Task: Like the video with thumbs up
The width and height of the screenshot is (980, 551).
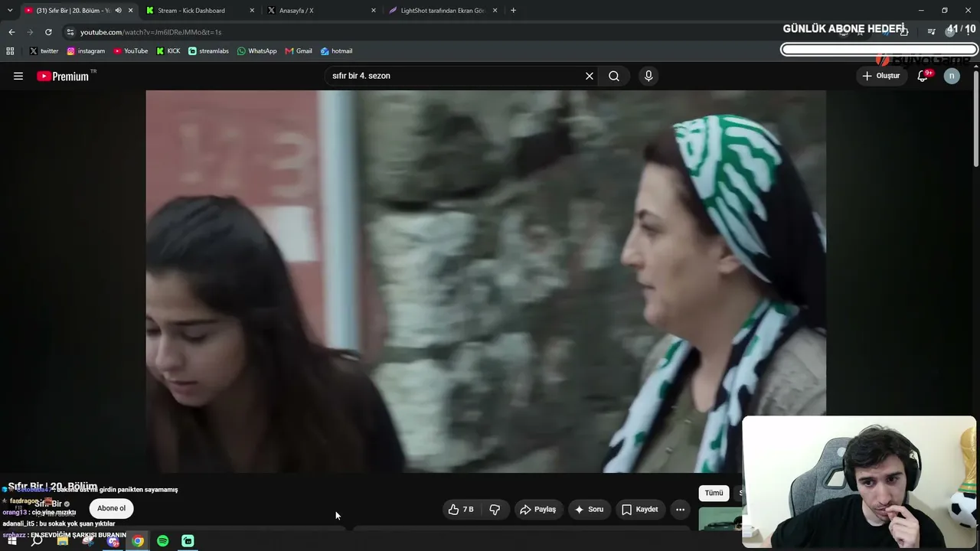Action: [x=462, y=509]
